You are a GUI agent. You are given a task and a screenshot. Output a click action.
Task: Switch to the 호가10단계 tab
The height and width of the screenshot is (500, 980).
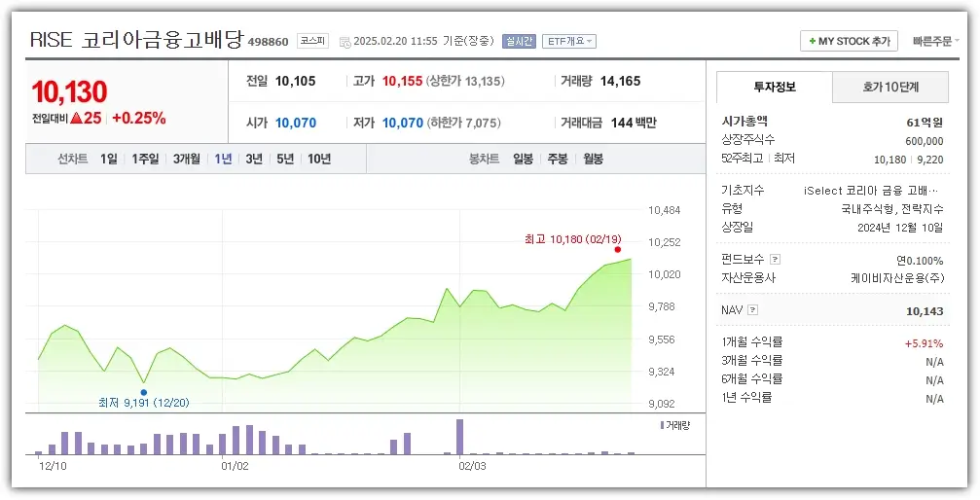point(890,87)
